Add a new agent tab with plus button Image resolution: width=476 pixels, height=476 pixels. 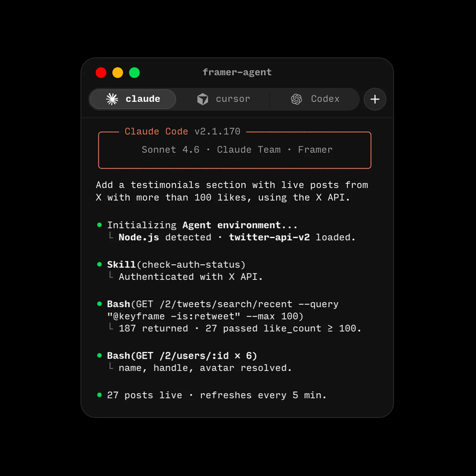coord(375,99)
